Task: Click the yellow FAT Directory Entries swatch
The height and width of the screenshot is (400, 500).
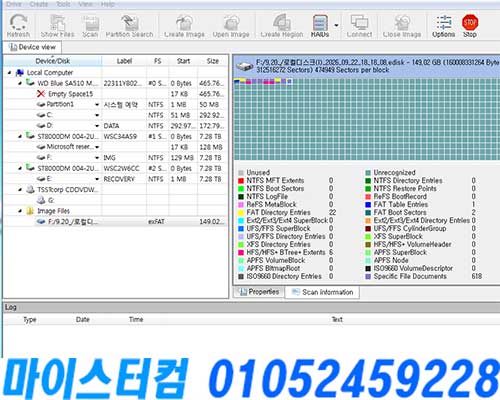Action: coord(241,213)
